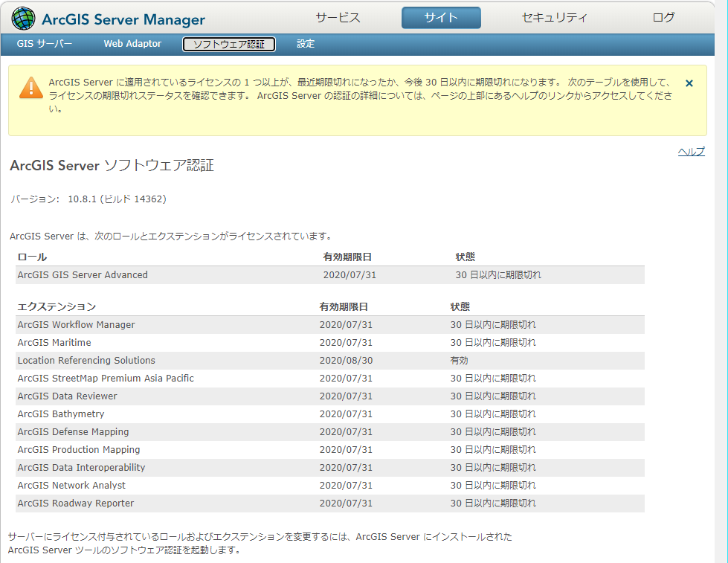Select the ソフトウェア認証 sub-menu item

point(229,44)
